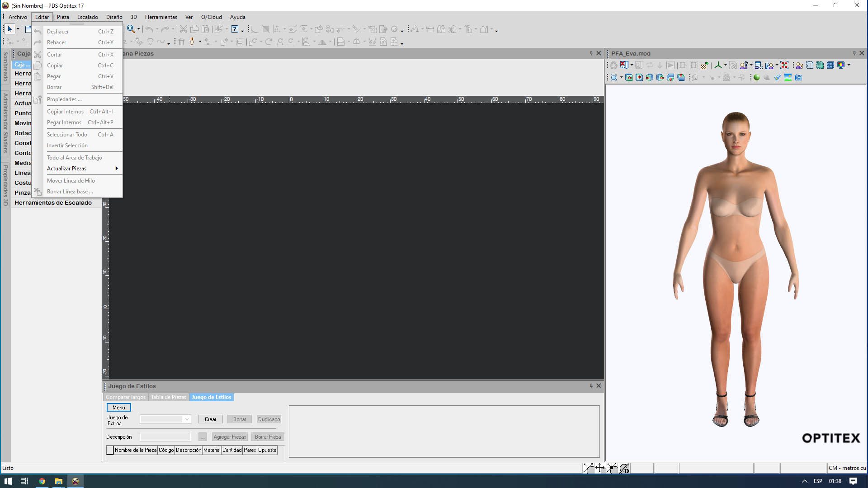Image resolution: width=868 pixels, height=488 pixels.
Task: Toggle pin on PFA_Eva.mod panel
Action: click(x=854, y=53)
